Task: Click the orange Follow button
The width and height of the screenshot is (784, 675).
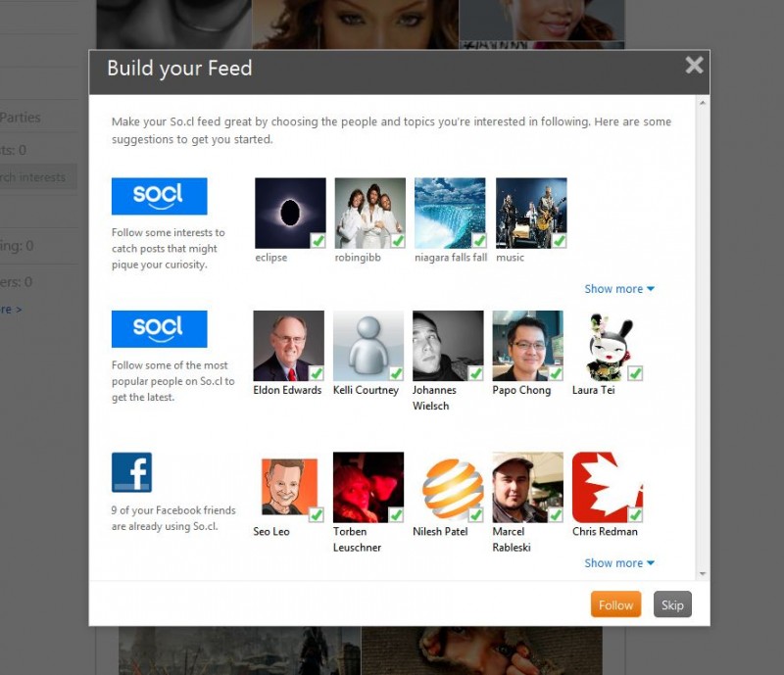Action: pos(615,604)
